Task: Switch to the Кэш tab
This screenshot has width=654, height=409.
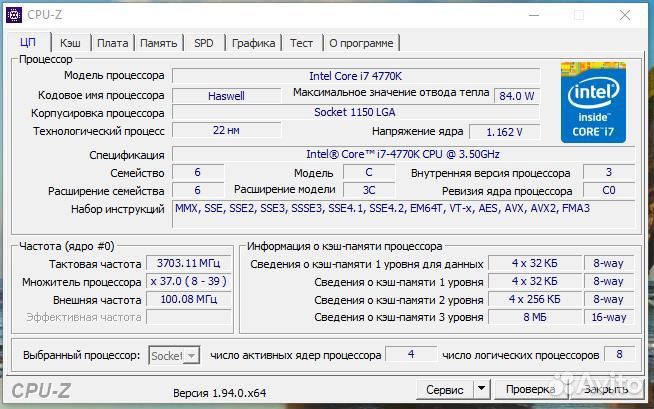Action: pos(70,43)
